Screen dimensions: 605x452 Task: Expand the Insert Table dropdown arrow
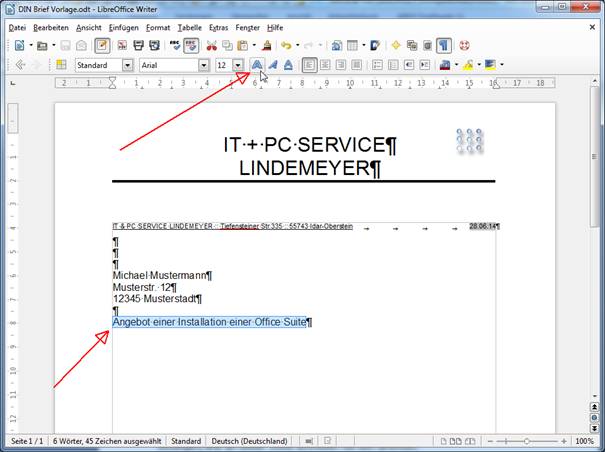tap(364, 46)
